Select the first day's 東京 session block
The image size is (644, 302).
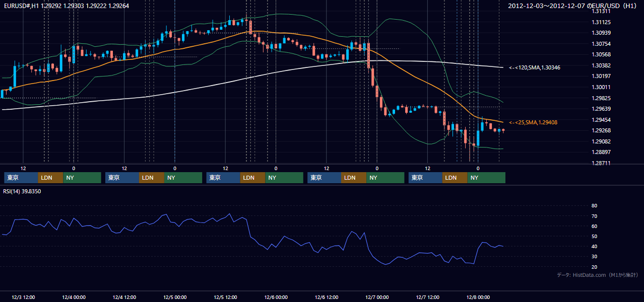[21, 178]
